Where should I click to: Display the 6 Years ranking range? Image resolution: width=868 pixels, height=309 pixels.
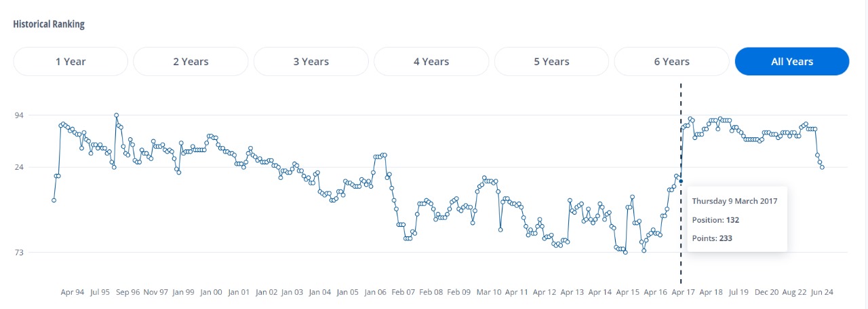click(671, 62)
